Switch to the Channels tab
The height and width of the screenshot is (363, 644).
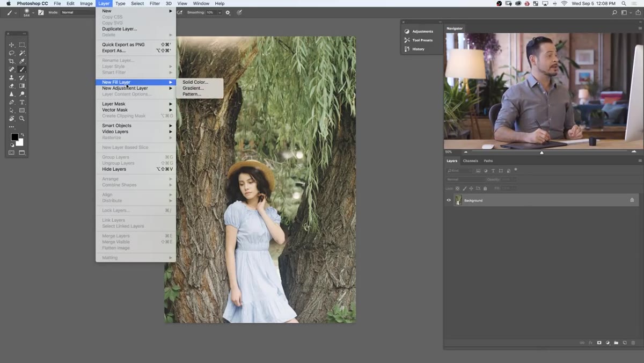tap(470, 161)
